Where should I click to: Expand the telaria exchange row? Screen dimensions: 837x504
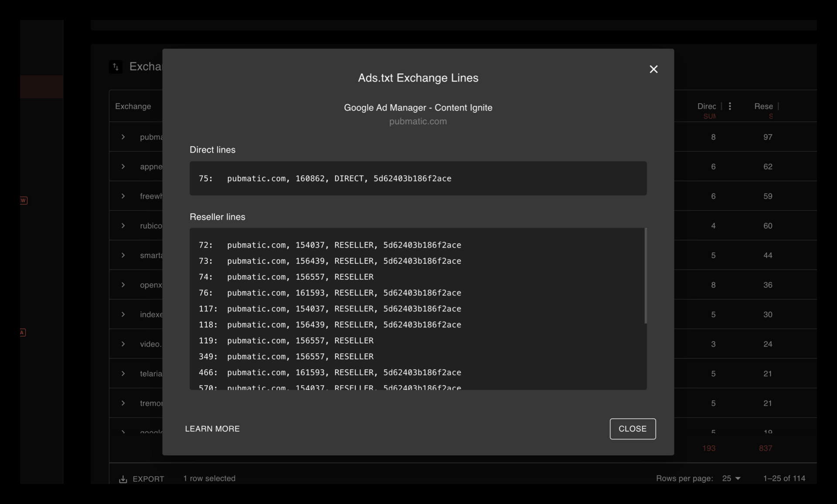(123, 374)
